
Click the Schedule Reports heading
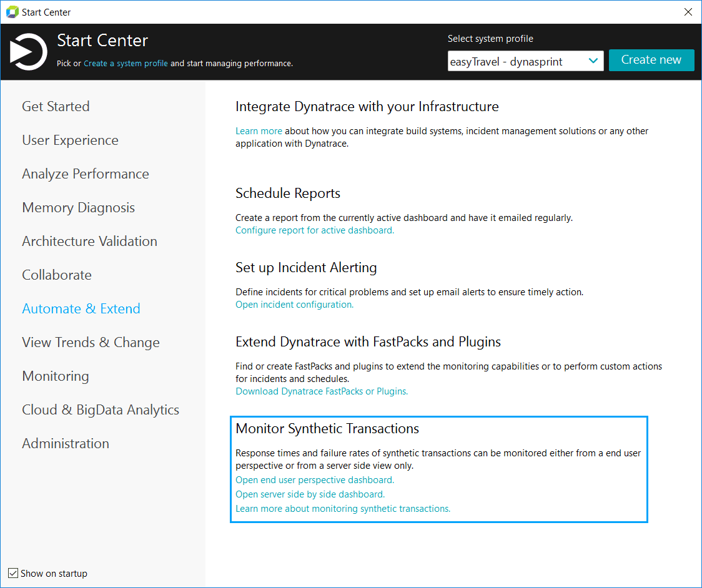click(288, 194)
